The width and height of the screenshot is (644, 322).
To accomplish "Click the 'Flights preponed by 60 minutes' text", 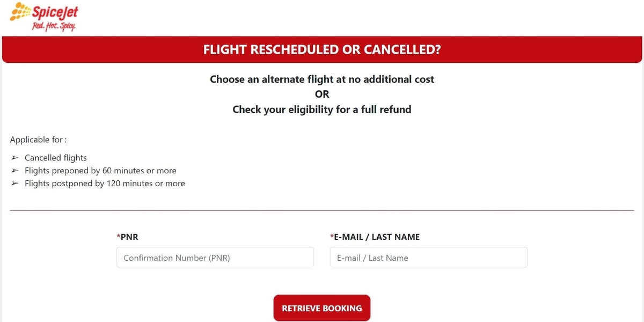I will [x=100, y=171].
